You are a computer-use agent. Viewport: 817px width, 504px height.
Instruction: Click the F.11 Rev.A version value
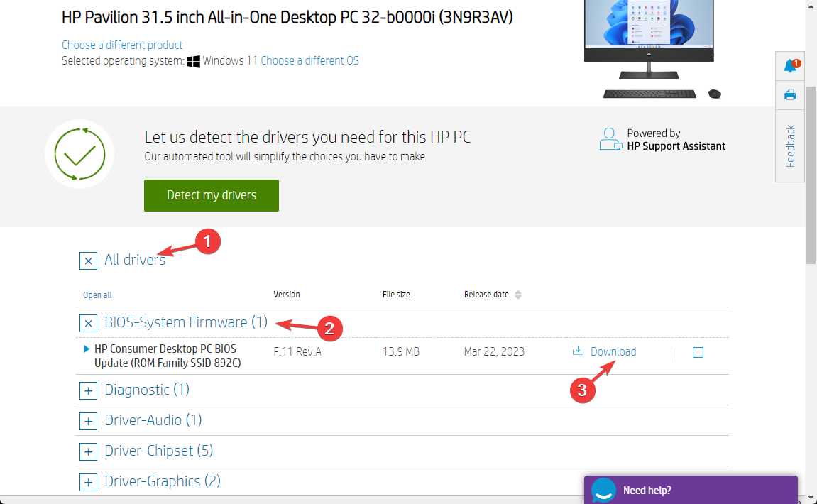point(297,352)
